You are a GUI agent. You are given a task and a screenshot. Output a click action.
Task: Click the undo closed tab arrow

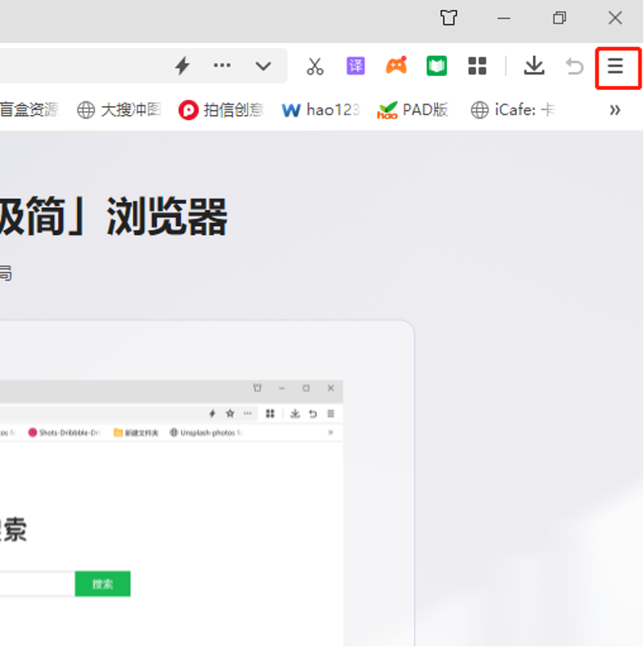click(574, 66)
